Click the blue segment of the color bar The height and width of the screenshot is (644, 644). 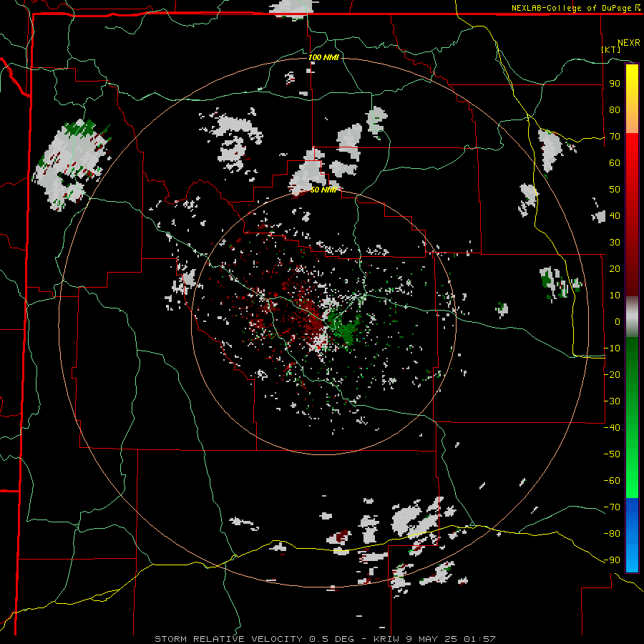632,535
